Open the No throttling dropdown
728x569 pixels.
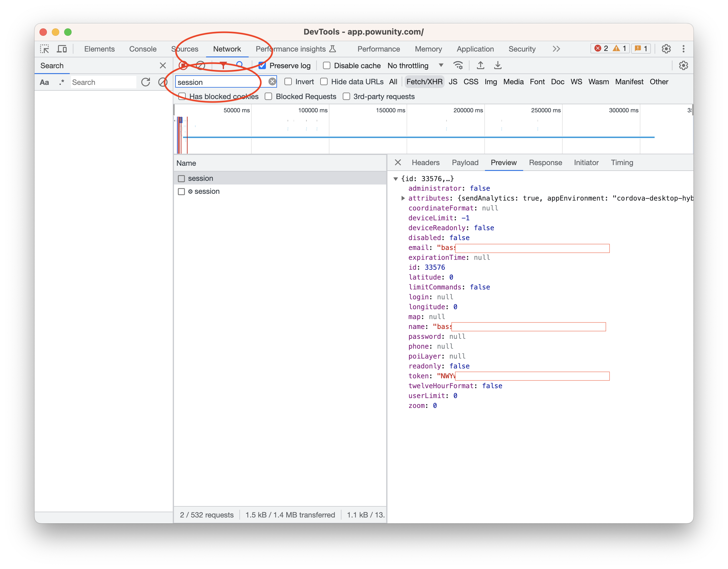pyautogui.click(x=415, y=66)
